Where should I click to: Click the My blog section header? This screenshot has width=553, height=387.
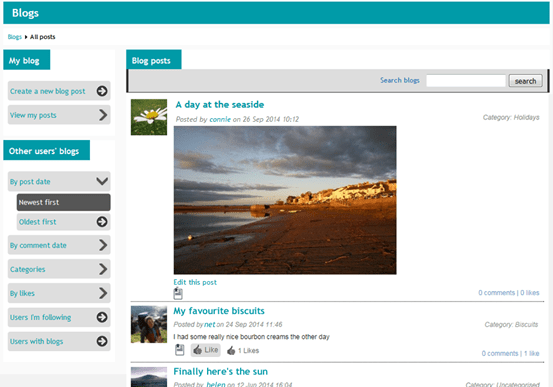(27, 60)
